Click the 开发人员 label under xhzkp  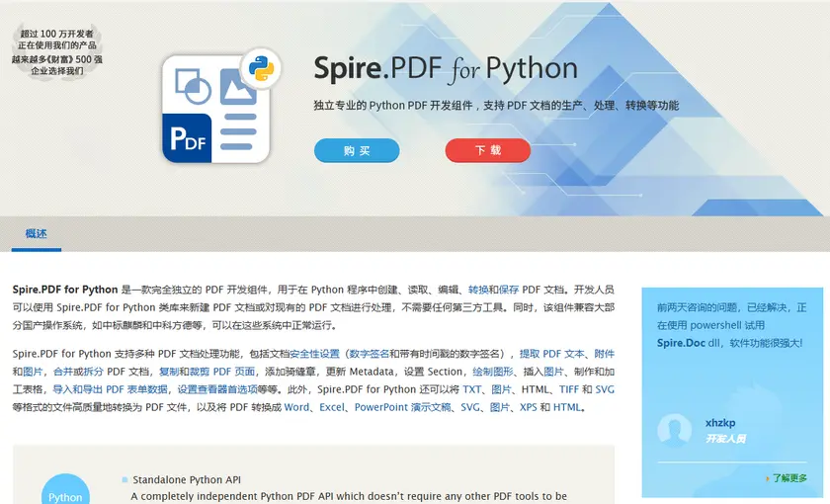[x=725, y=439]
